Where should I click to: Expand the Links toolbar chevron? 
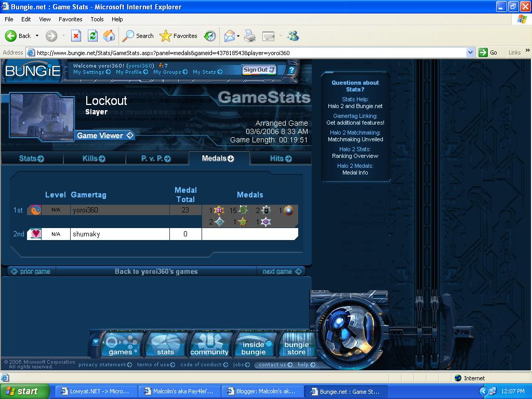pyautogui.click(x=528, y=50)
